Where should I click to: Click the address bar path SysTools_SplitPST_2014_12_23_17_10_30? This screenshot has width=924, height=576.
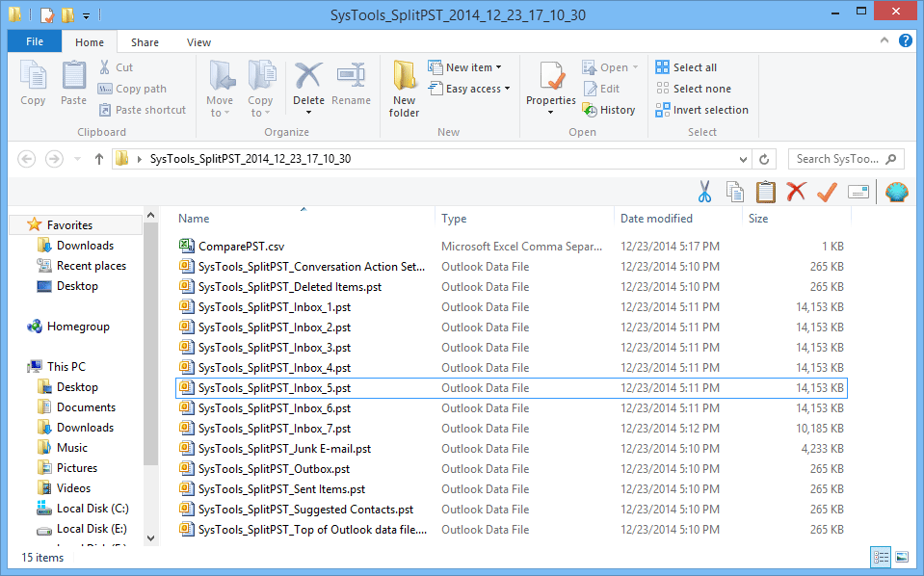pyautogui.click(x=251, y=159)
